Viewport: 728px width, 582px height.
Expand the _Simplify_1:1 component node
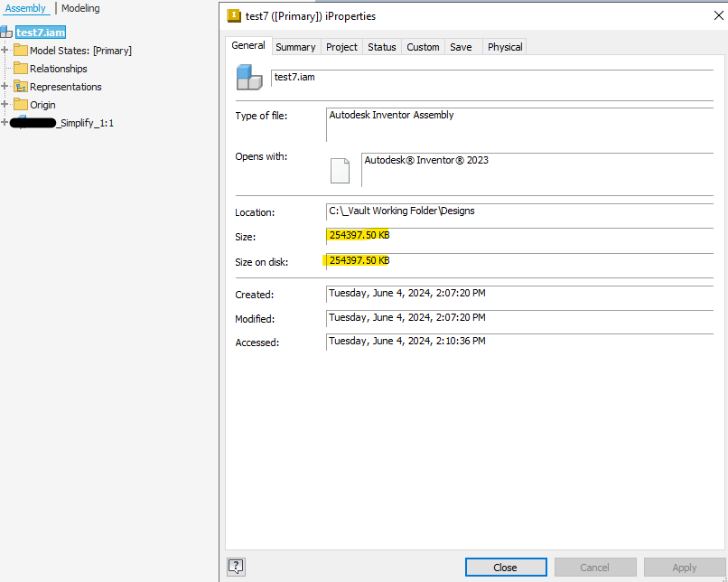(5, 123)
